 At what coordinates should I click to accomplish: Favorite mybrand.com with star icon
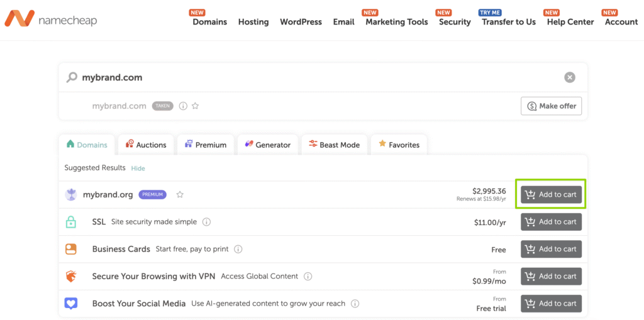[195, 106]
